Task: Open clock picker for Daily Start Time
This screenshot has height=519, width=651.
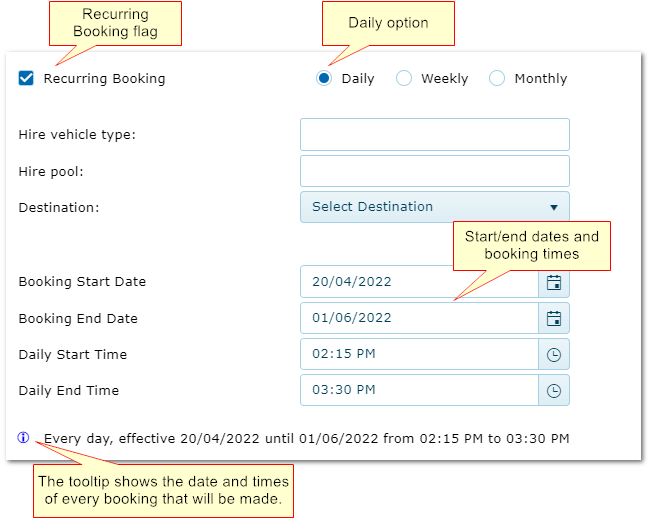Action: point(554,355)
